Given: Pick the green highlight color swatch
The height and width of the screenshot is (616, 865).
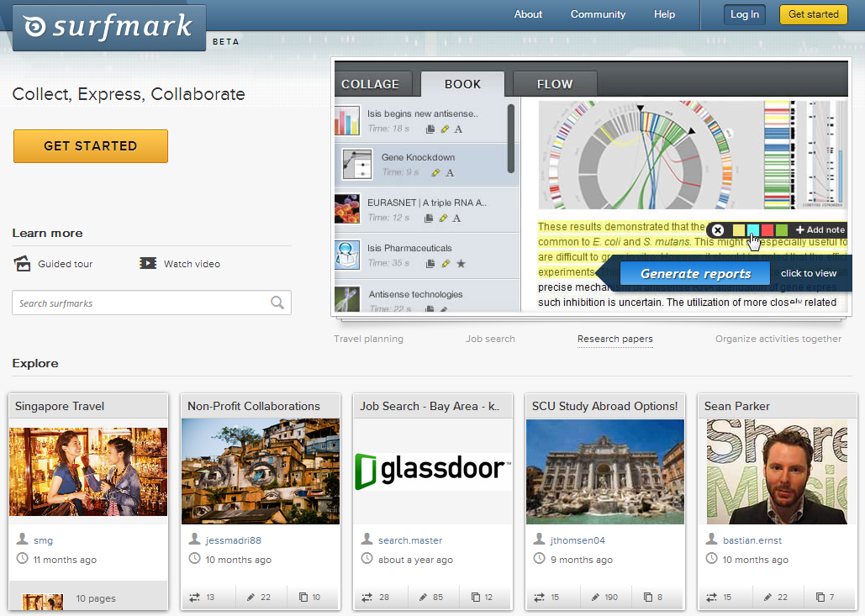Looking at the screenshot, I should point(782,230).
